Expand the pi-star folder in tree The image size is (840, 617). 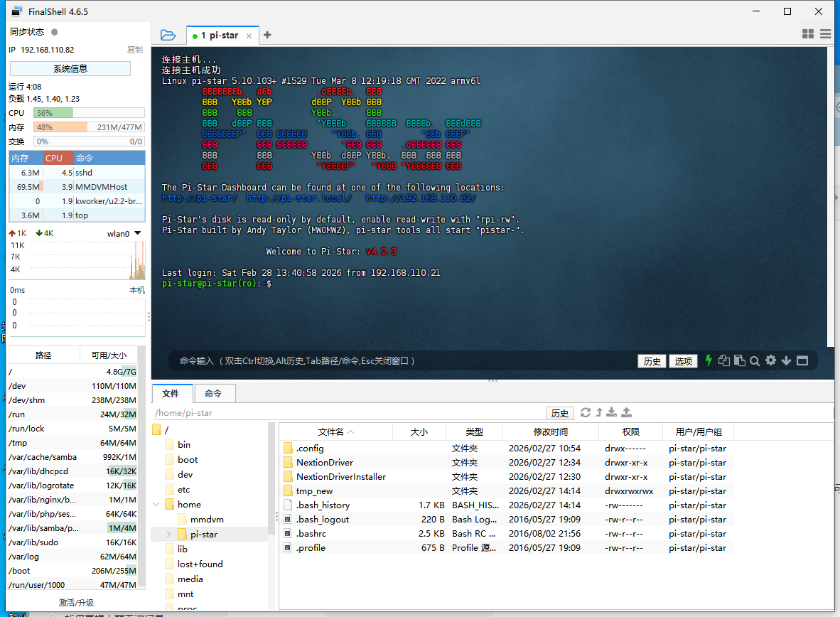pyautogui.click(x=168, y=534)
